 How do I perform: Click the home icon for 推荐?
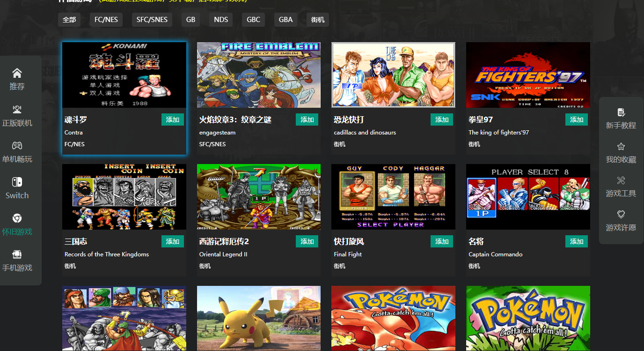pos(17,73)
